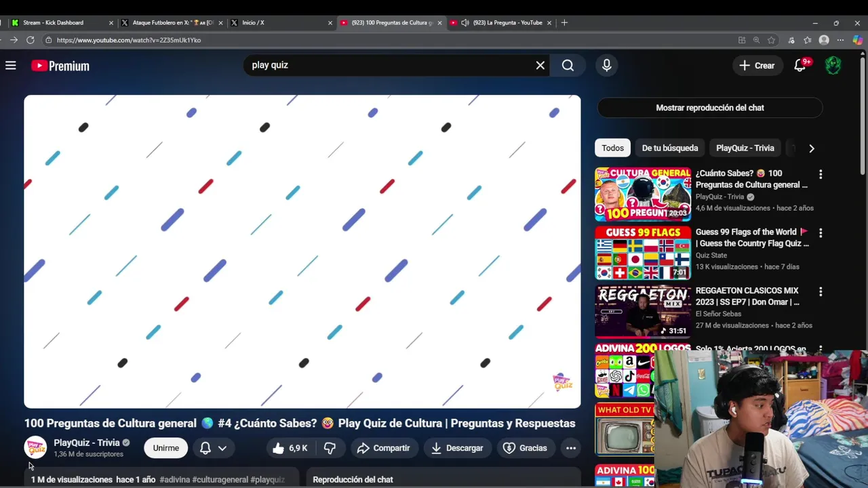Start voice search with the microphone
This screenshot has width=868, height=488.
click(607, 65)
